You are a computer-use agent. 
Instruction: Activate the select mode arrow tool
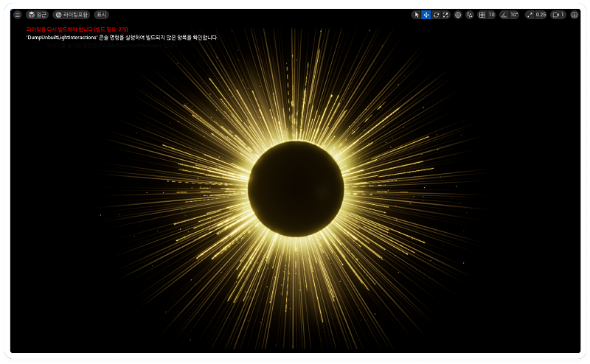[x=416, y=15]
